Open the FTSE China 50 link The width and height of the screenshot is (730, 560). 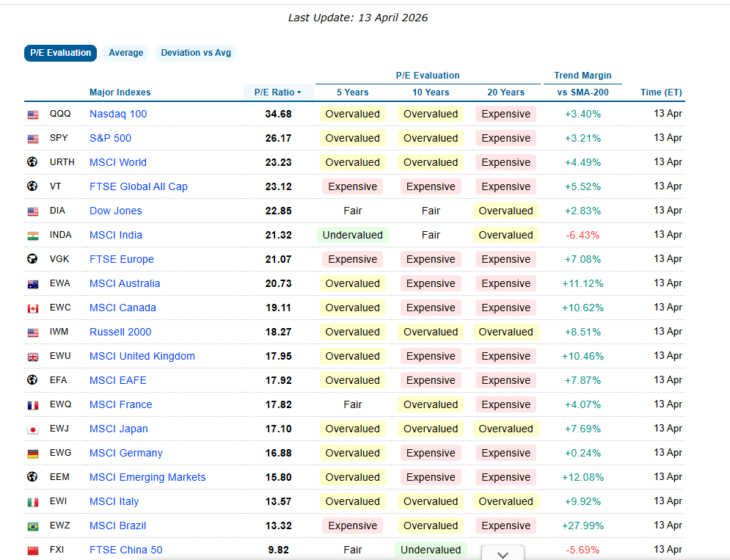coord(126,550)
